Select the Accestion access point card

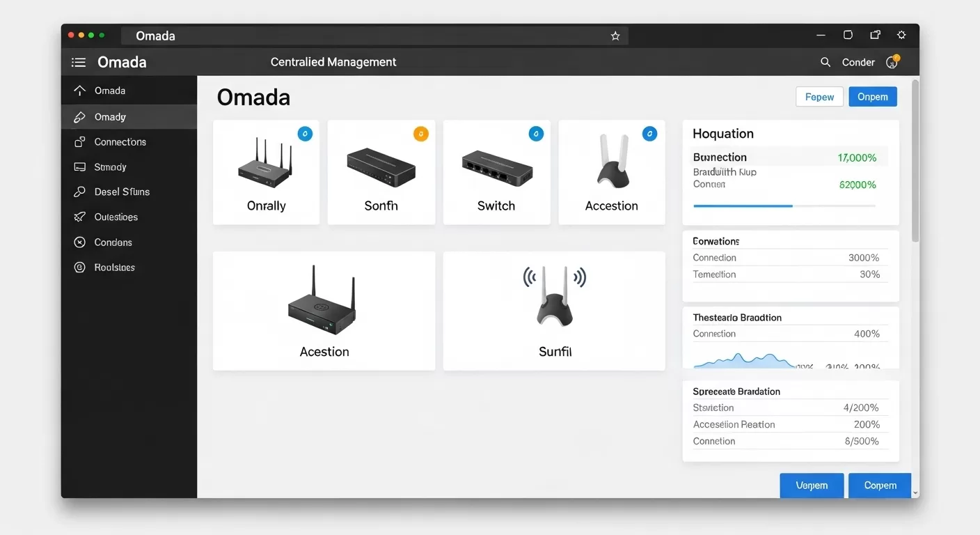(612, 172)
